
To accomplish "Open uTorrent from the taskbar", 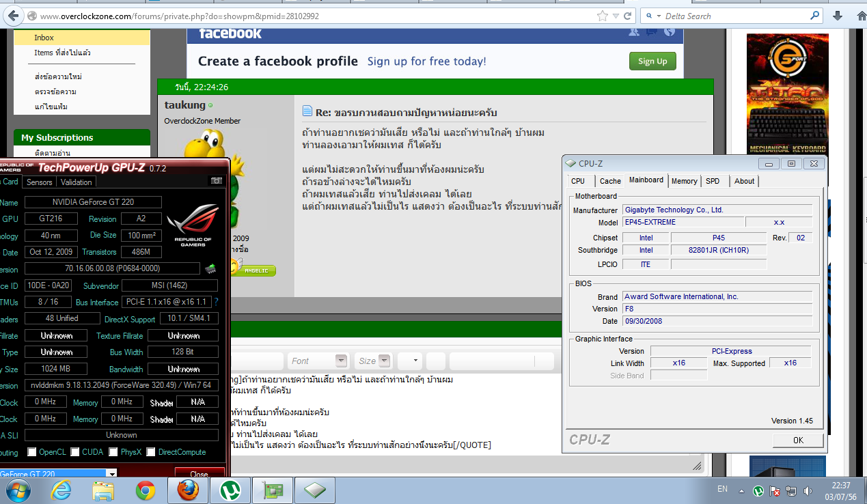I will coord(230,490).
